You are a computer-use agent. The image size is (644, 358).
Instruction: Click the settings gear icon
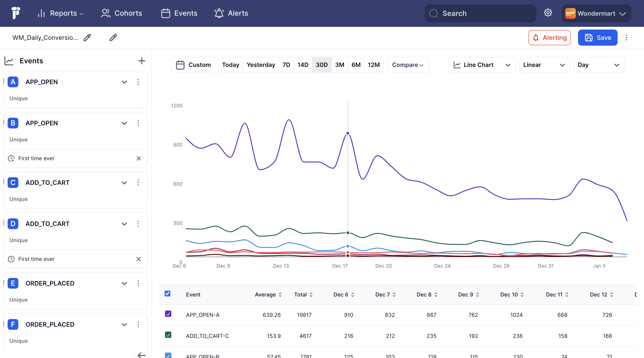tap(548, 13)
